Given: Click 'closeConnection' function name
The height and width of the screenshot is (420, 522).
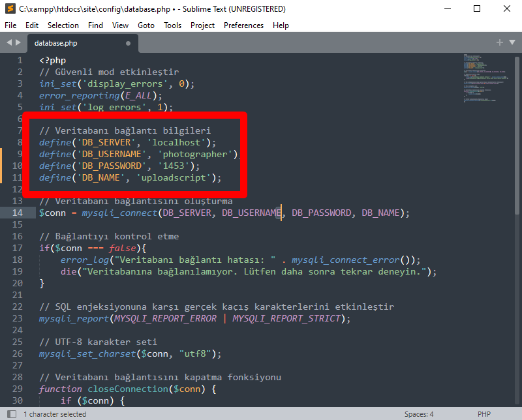Looking at the screenshot, I should tap(128, 389).
